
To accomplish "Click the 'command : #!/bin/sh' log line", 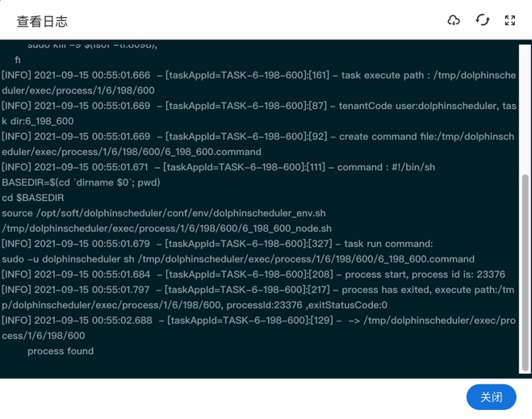I will point(218,167).
